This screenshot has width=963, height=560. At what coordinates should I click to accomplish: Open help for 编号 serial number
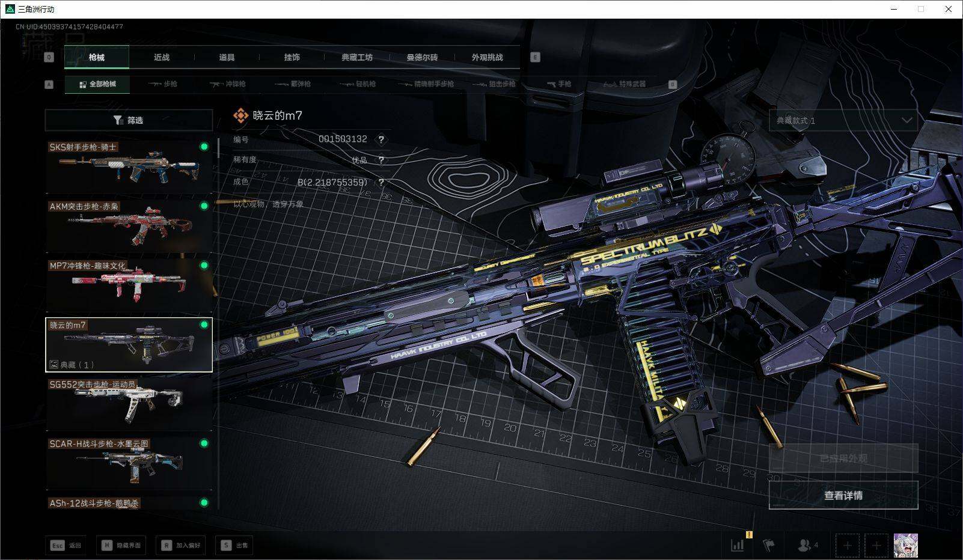point(381,139)
